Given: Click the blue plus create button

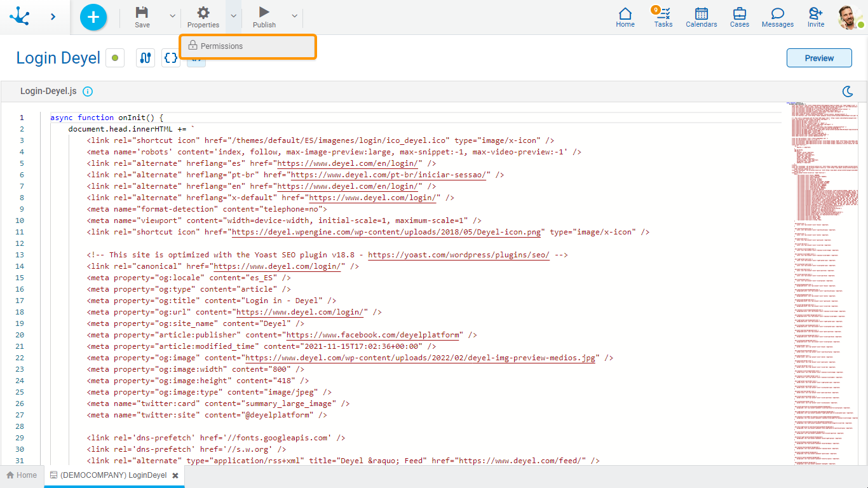Looking at the screenshot, I should 93,17.
